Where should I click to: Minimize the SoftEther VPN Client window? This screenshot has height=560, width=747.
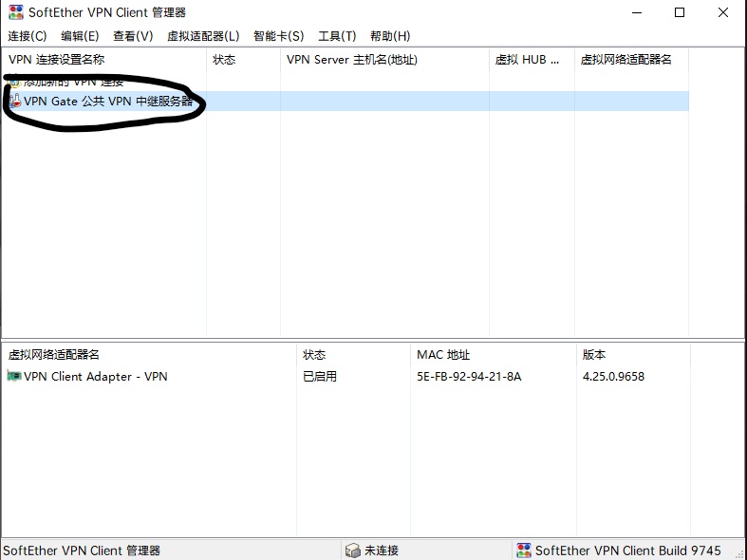[637, 12]
